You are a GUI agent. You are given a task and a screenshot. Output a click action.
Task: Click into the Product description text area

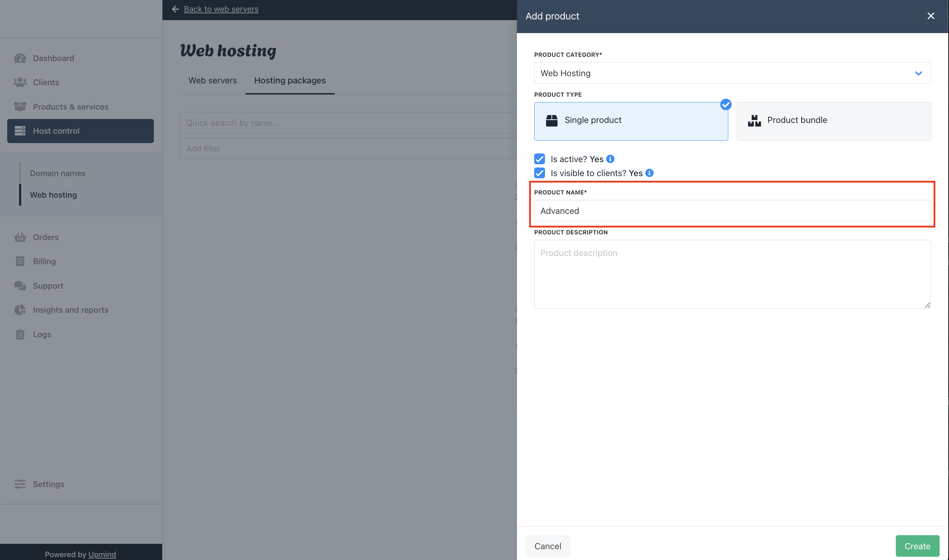pos(732,274)
